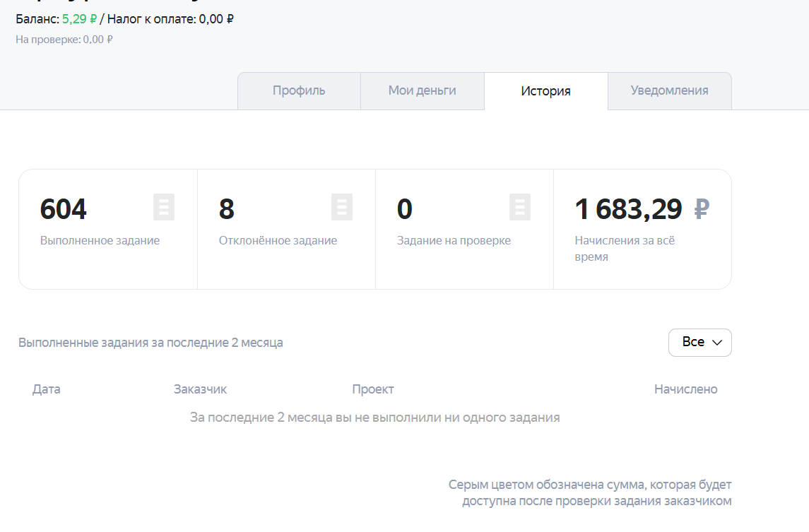
Task: Switch to the Мои деньги tab
Action: pyautogui.click(x=422, y=91)
